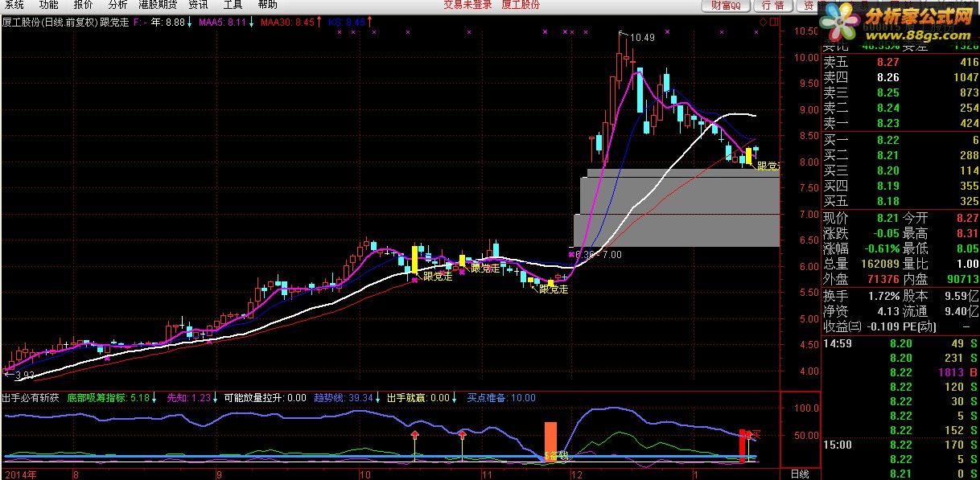Open the 工具 menu
This screenshot has width=980, height=480.
(x=233, y=5)
